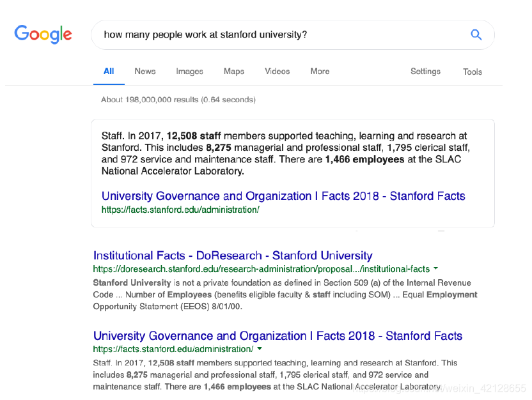
Task: Open the Maps tab
Action: click(234, 71)
